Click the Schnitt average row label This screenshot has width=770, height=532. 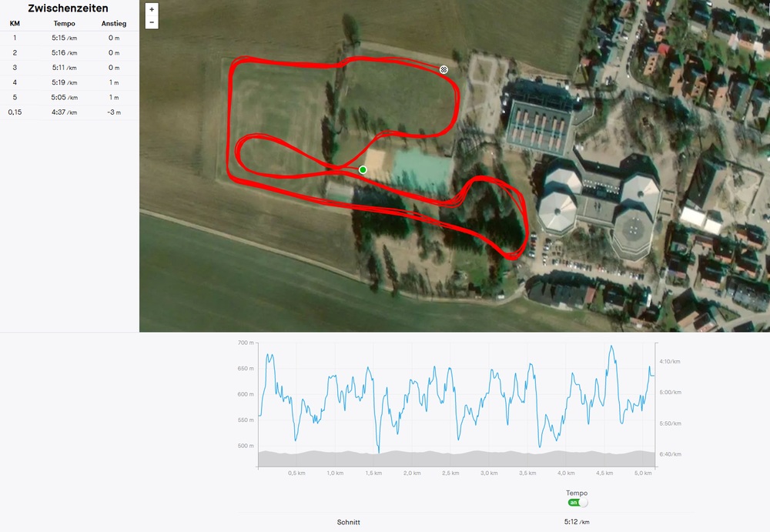(349, 522)
